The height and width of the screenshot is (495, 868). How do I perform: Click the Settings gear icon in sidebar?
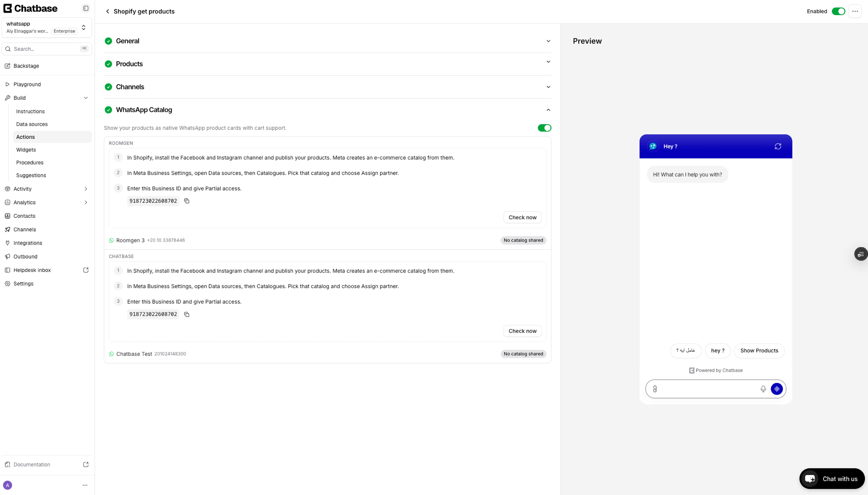(x=7, y=283)
